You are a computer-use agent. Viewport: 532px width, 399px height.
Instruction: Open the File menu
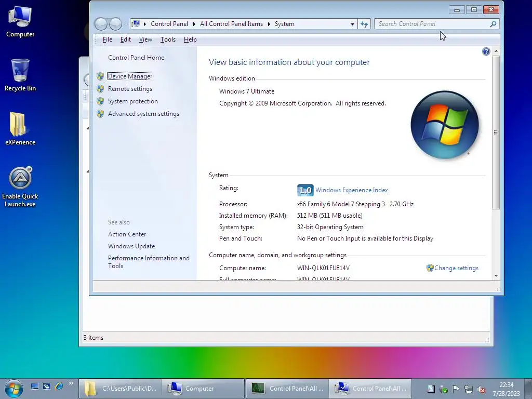tap(107, 39)
